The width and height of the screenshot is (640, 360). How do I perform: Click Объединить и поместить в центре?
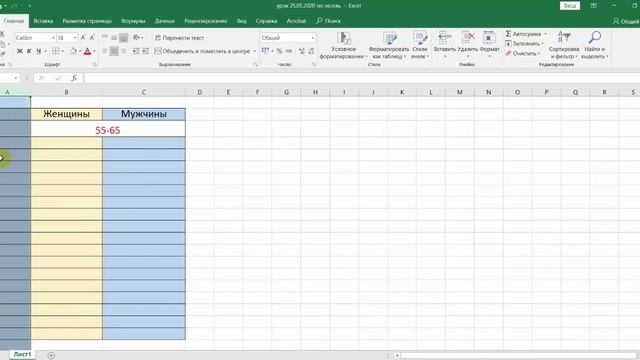tap(202, 51)
